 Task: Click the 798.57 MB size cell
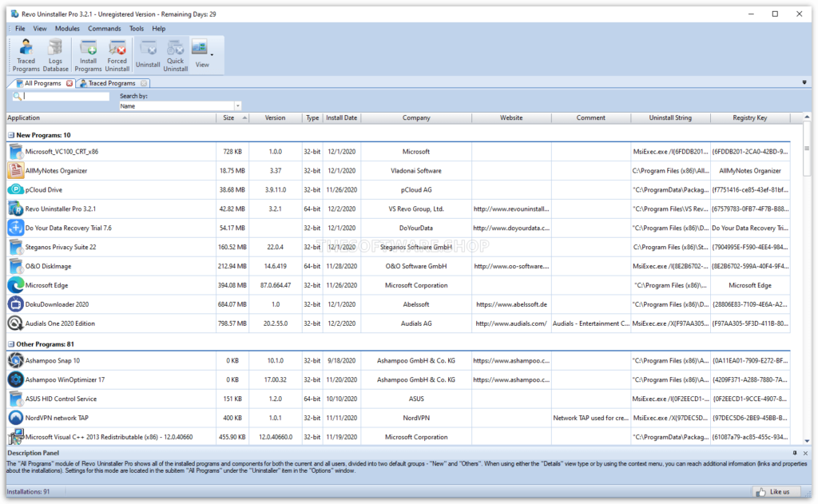pos(232,323)
